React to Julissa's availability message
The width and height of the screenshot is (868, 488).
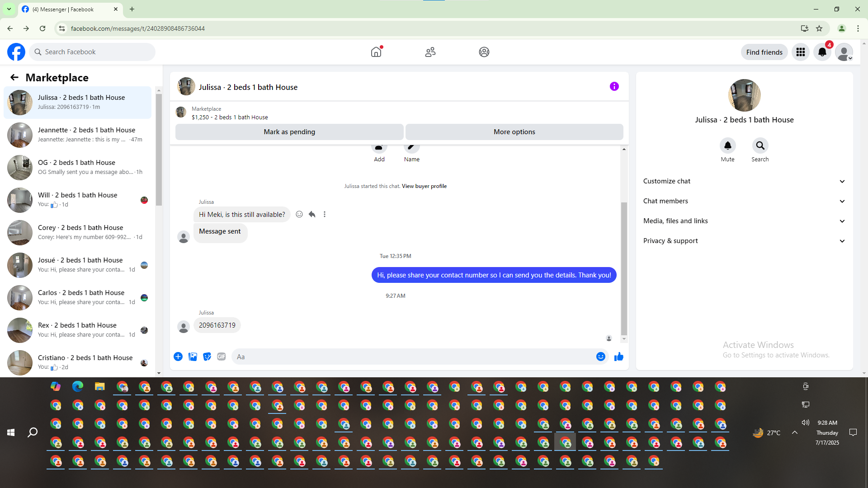[x=299, y=214]
